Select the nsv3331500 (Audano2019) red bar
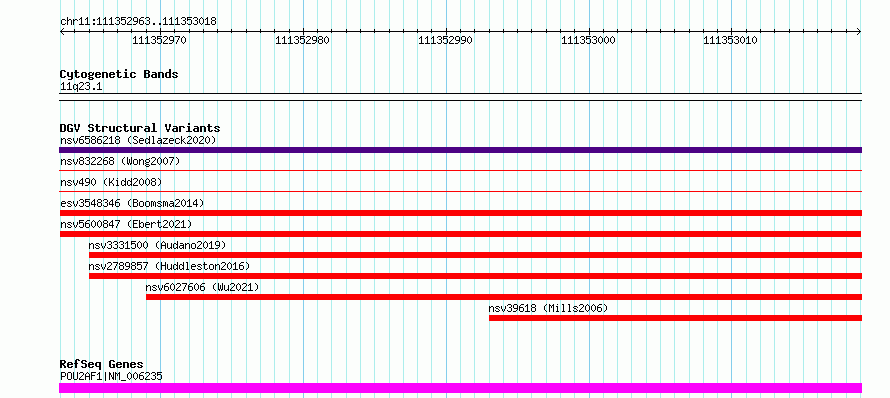Screen dimensions: 890x398 click(475, 255)
